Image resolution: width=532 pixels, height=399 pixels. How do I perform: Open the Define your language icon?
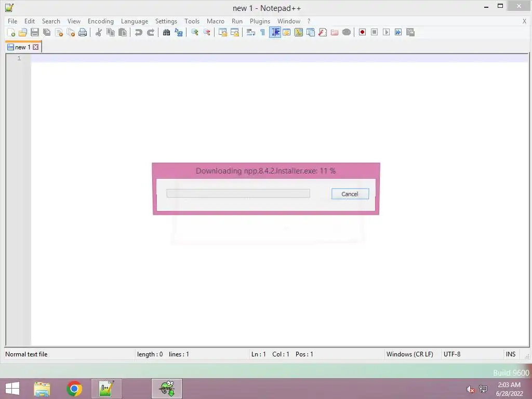pyautogui.click(x=287, y=32)
